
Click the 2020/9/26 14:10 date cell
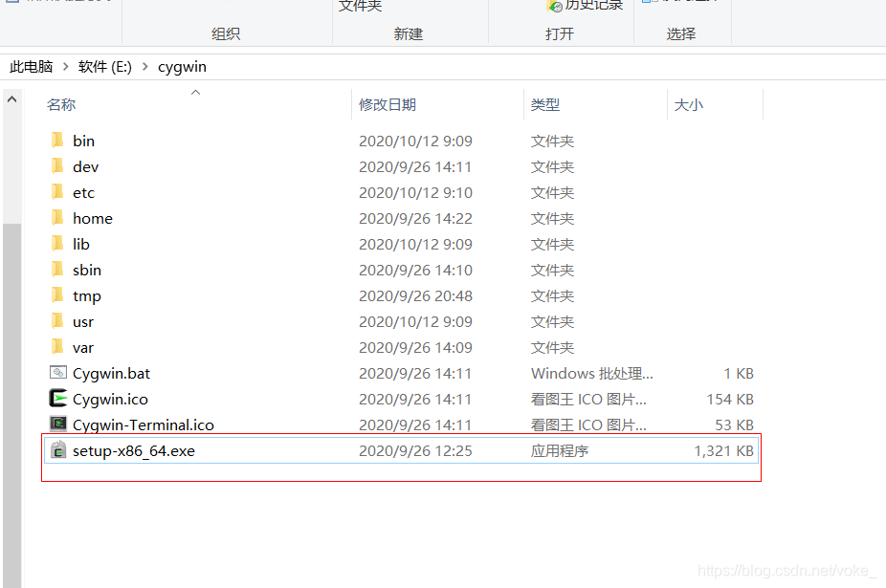click(x=415, y=270)
